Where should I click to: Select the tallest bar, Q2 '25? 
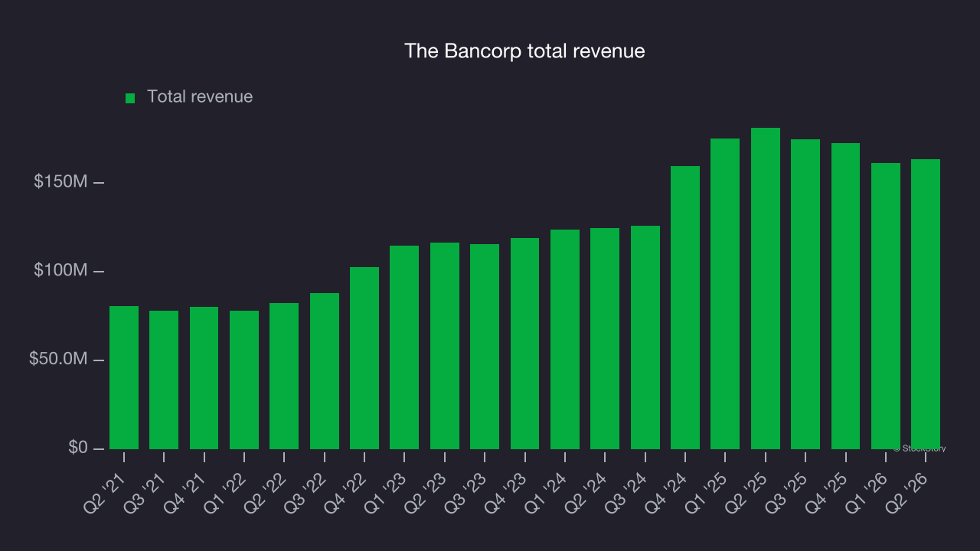[x=766, y=289]
